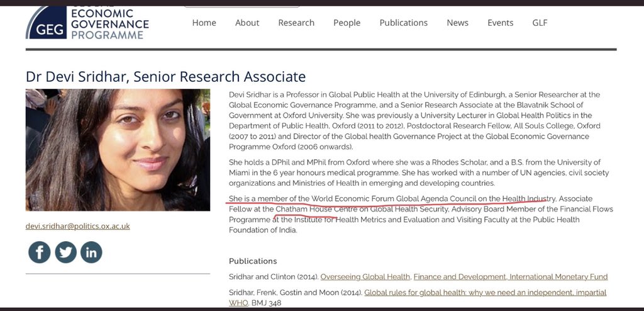Viewport: 644px width, 311px height.
Task: Open the Research menu item
Action: pyautogui.click(x=296, y=23)
